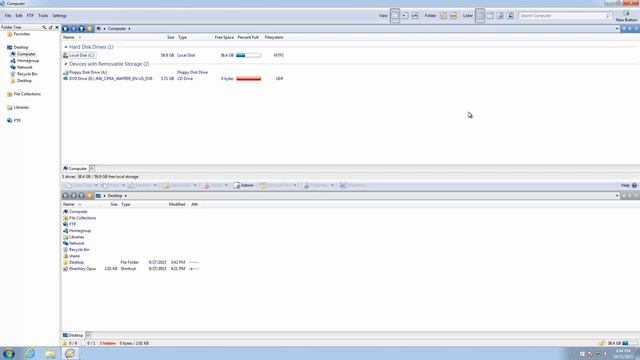Toggle folder tree Lister button

tap(500, 16)
